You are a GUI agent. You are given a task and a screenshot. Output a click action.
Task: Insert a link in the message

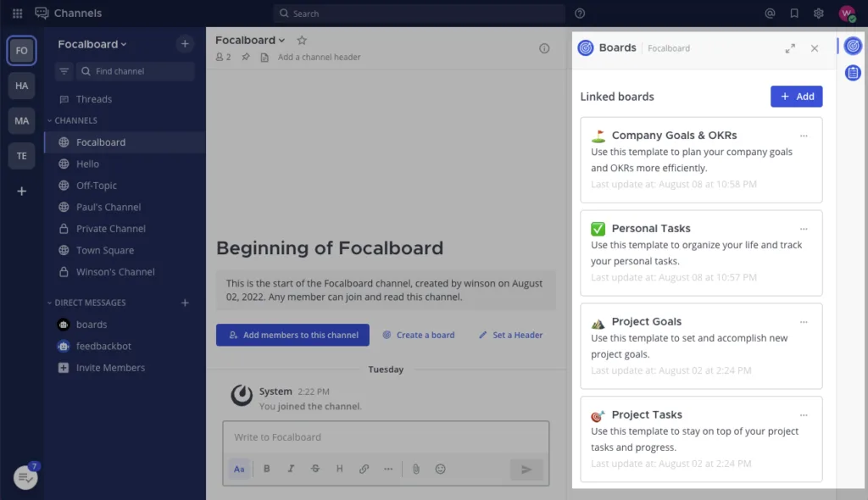(x=364, y=469)
